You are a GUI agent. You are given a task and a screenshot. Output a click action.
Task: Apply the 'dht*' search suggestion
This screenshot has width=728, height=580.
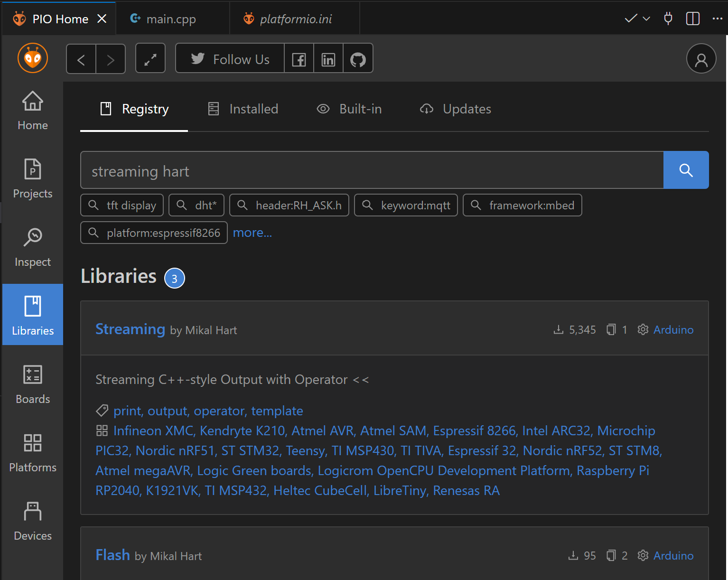[x=196, y=205]
